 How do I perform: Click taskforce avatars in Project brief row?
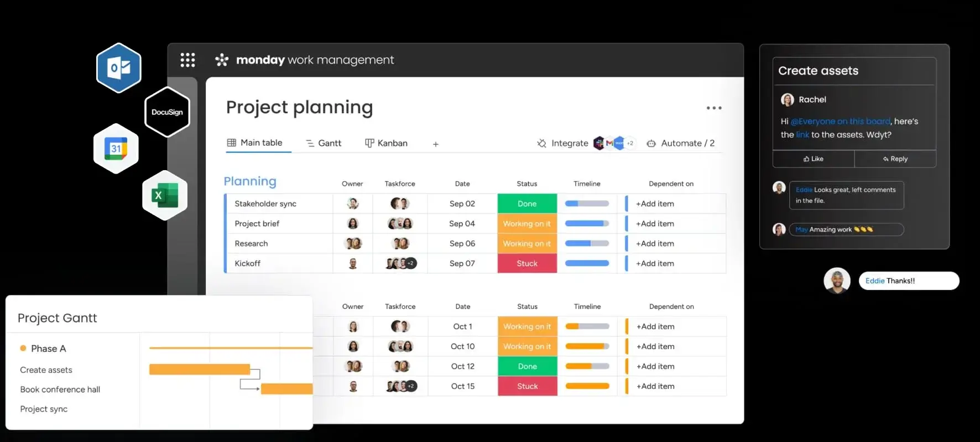(400, 224)
